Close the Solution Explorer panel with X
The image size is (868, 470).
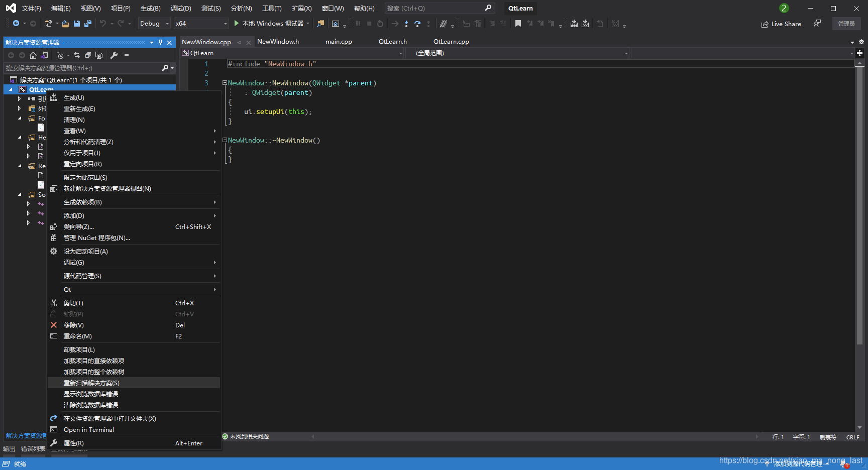click(x=169, y=43)
